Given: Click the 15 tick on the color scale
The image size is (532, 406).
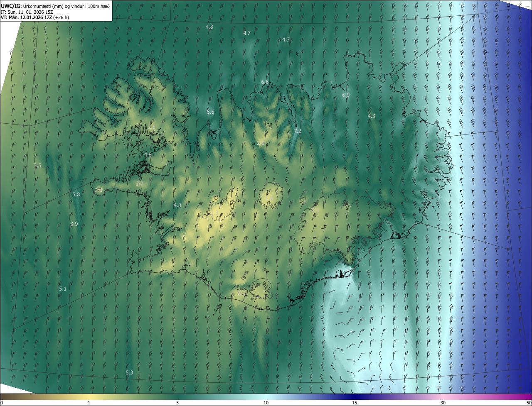Looking at the screenshot, I should click(x=355, y=403).
